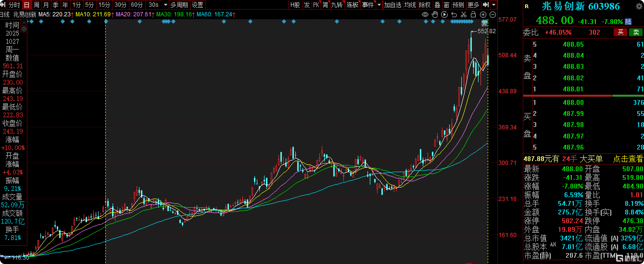Open the PK comparison tool
Viewport: 644px width, 264px height.
(x=316, y=5)
